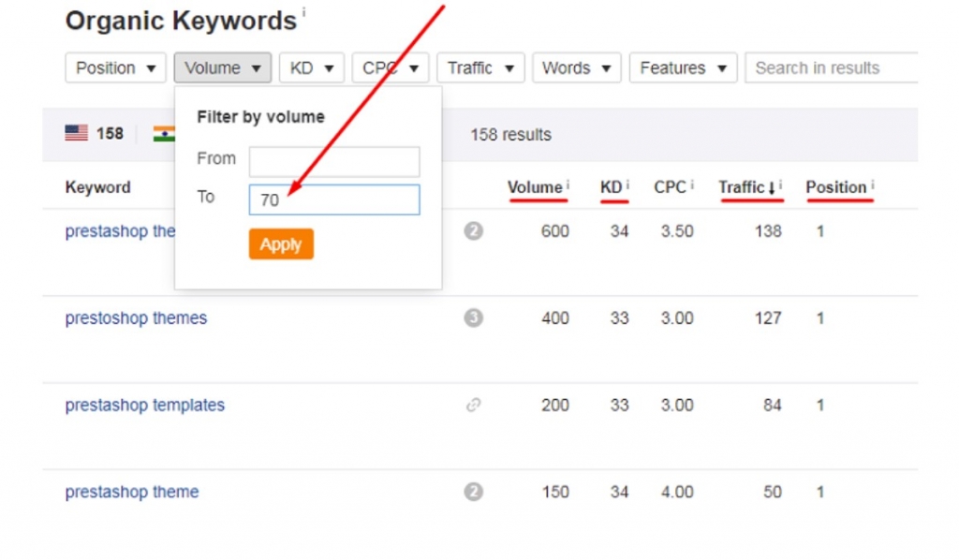Expand the Words filter dropdown
Screen dimensions: 959x560
(576, 67)
